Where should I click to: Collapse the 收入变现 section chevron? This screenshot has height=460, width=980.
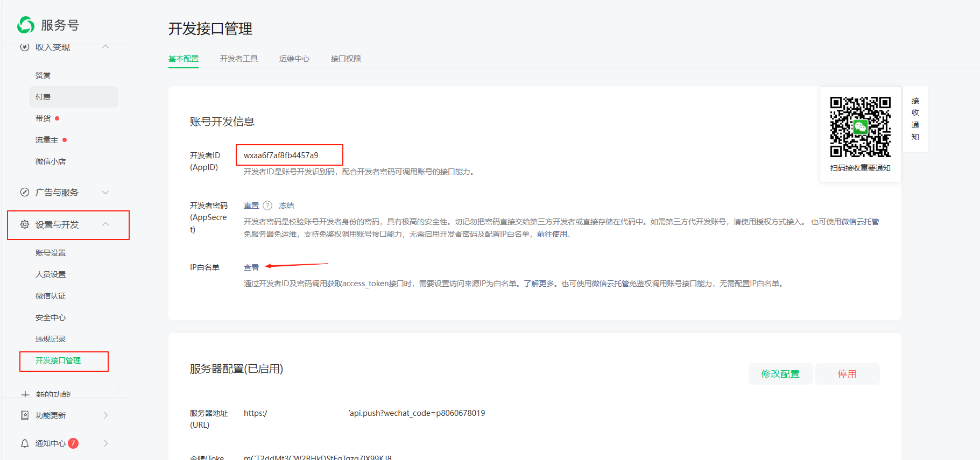(105, 47)
